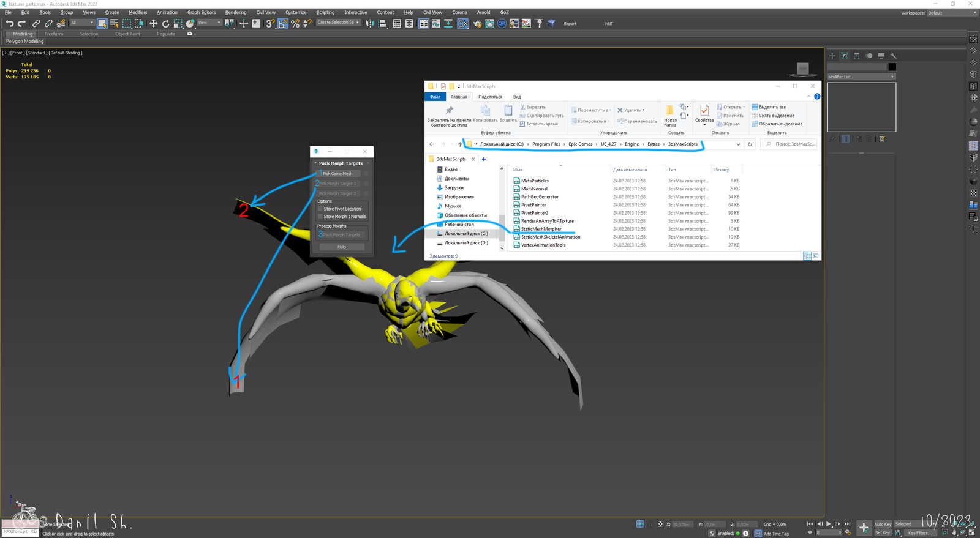This screenshot has height=538, width=980.
Task: Click Выделить все in Explorer ribbon
Action: [x=769, y=107]
